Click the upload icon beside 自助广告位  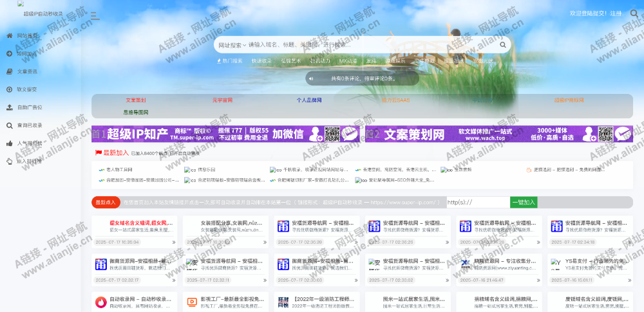click(x=9, y=107)
